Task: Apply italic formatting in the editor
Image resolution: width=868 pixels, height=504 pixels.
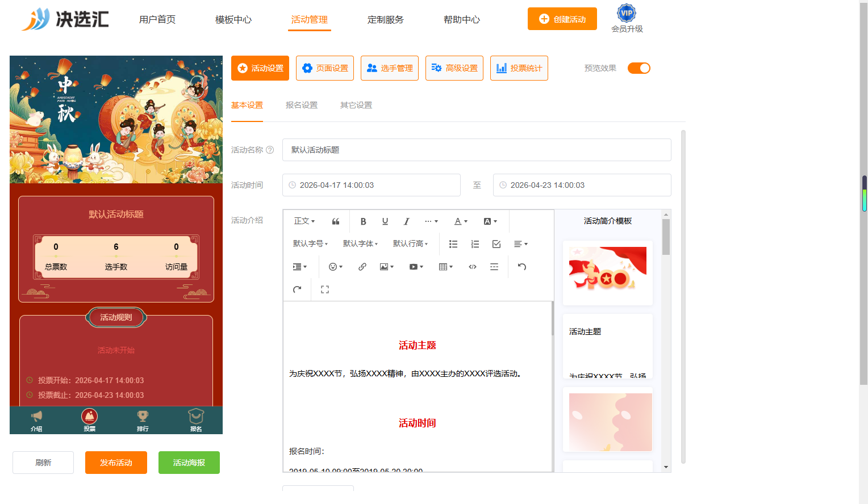Action: pos(407,221)
